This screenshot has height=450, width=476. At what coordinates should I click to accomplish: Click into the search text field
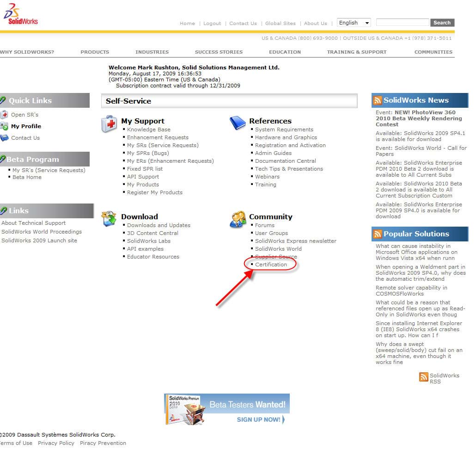[402, 22]
